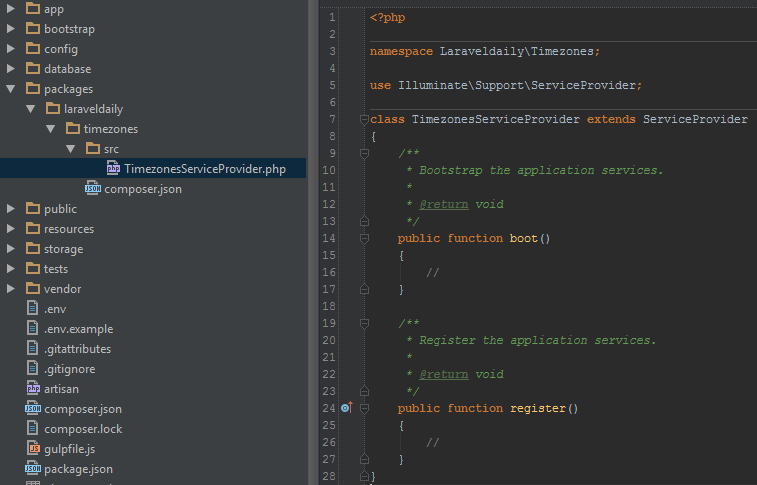Screen dimensions: 757x485
Task: Click the package.json file icon
Action: 33,469
